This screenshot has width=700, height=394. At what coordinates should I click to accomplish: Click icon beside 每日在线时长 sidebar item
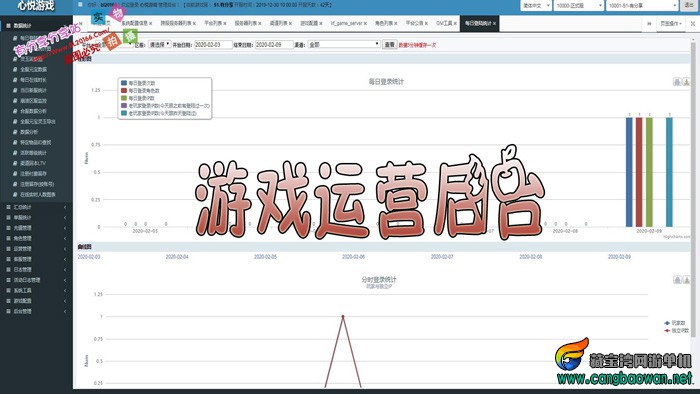tap(15, 80)
